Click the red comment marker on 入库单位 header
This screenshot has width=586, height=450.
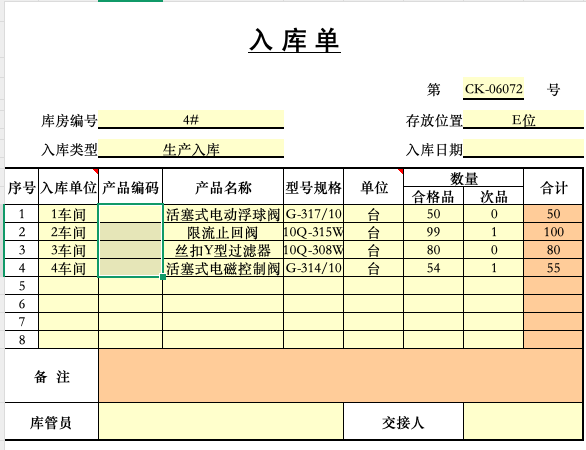point(96,171)
